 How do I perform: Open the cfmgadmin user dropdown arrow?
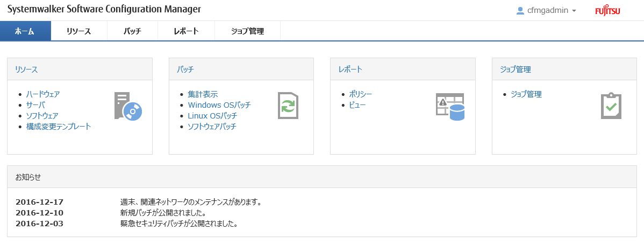574,11
